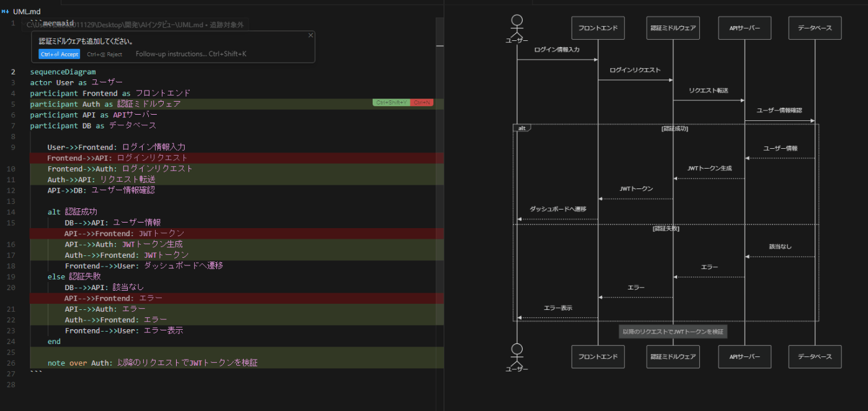868x411 pixels.
Task: Click the line 'else 認証失敗' in code
Action: [x=74, y=276]
